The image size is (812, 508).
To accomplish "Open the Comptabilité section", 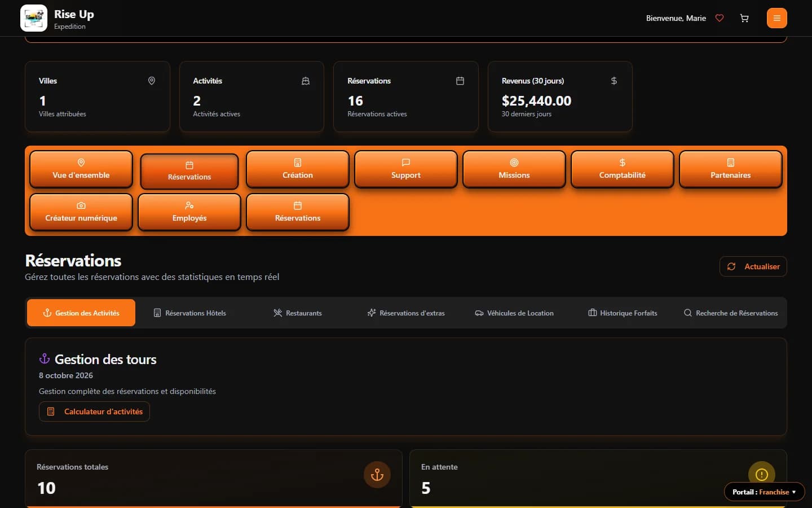I will pyautogui.click(x=623, y=169).
